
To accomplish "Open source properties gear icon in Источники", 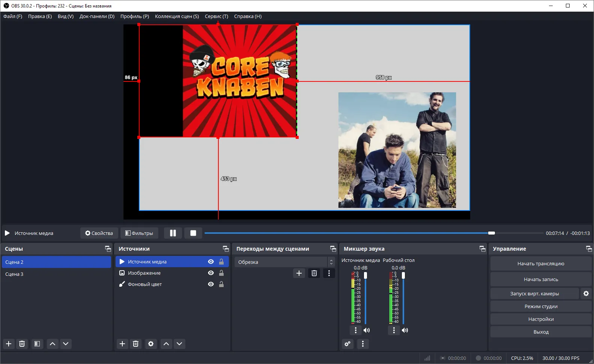I will tap(151, 344).
